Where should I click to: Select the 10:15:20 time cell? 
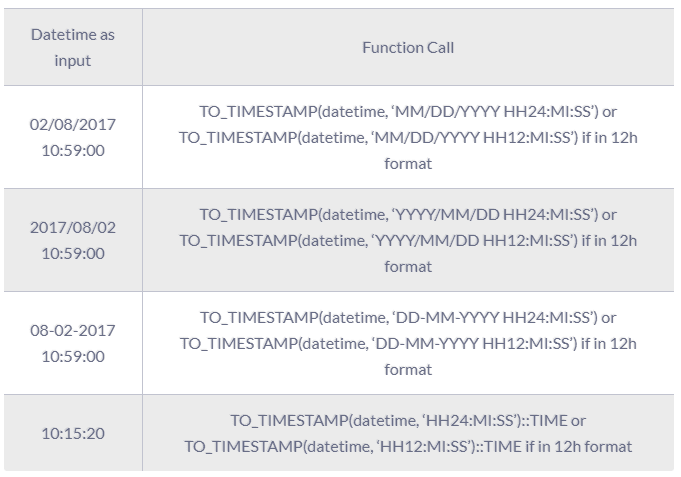tap(73, 433)
